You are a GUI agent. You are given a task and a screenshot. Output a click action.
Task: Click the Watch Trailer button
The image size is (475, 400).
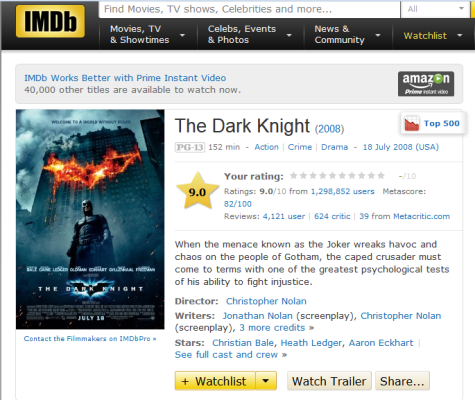click(x=329, y=381)
